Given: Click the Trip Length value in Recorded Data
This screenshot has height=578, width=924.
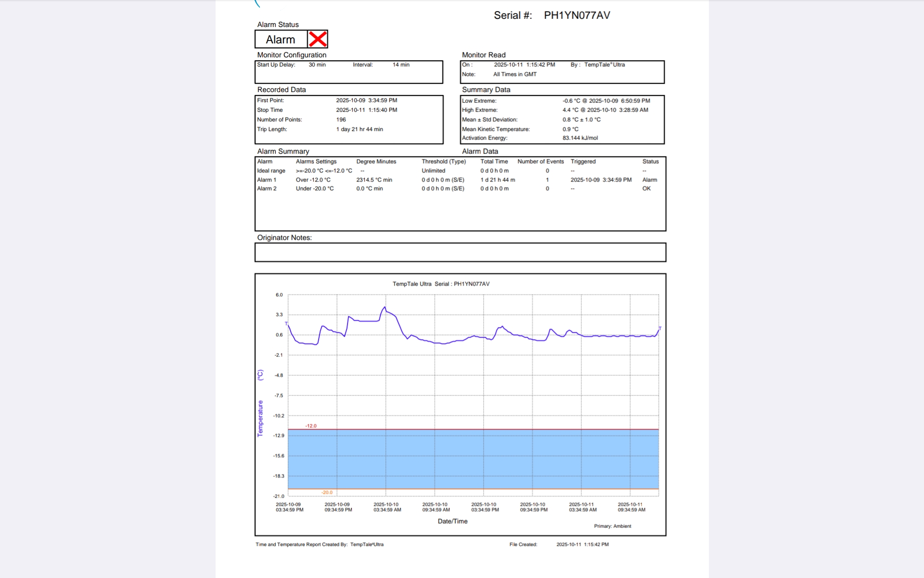Looking at the screenshot, I should (359, 129).
